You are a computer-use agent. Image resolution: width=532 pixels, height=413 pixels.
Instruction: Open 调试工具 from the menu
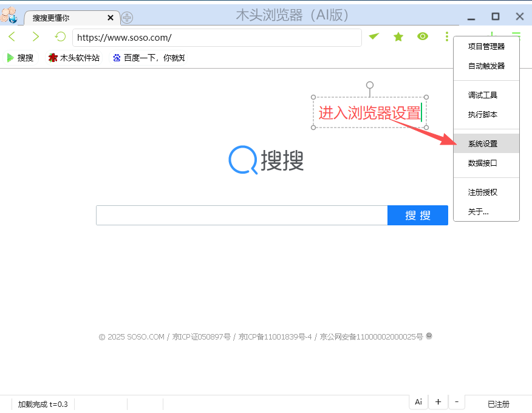coord(486,95)
